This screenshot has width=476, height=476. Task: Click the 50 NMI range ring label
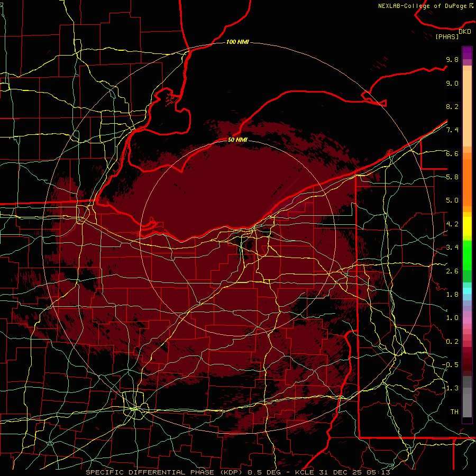(237, 140)
